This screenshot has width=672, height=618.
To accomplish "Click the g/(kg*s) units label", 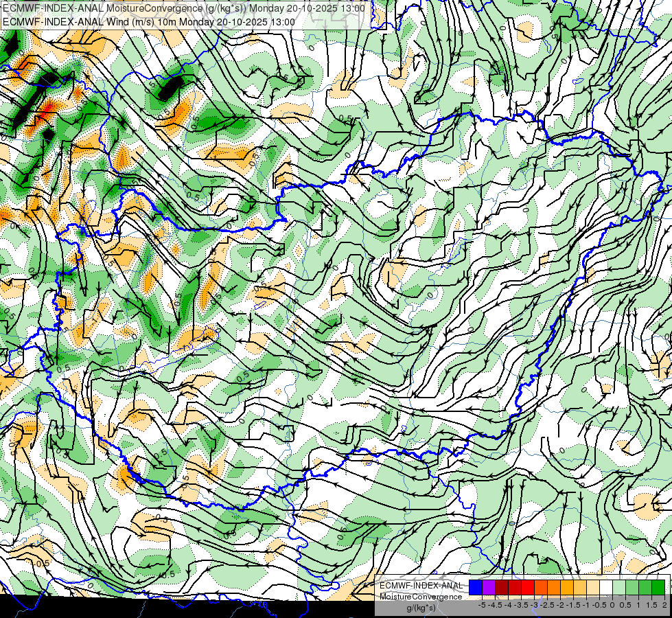I will pyautogui.click(x=421, y=608).
